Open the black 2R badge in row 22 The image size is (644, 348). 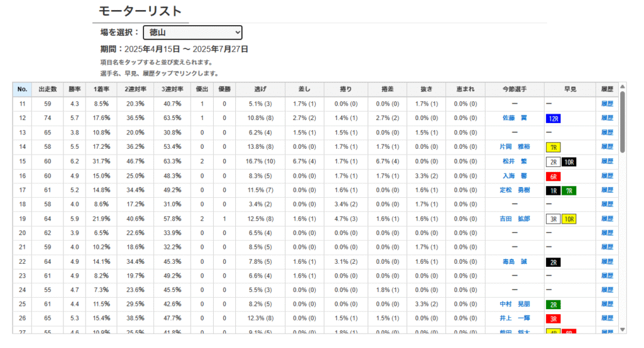click(x=553, y=262)
